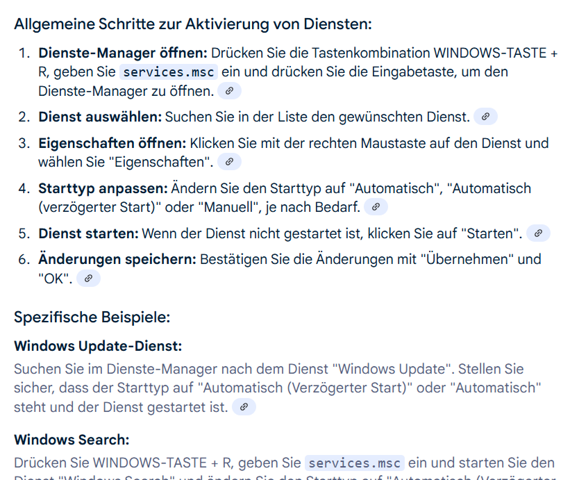Click bold text Dienst auswählen
The width and height of the screenshot is (579, 480).
100,117
